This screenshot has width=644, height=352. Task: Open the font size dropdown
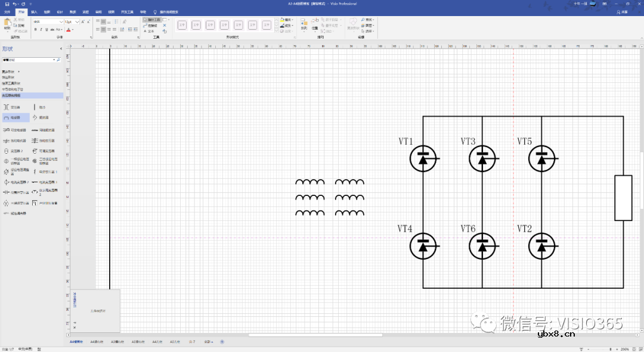[x=76, y=21]
